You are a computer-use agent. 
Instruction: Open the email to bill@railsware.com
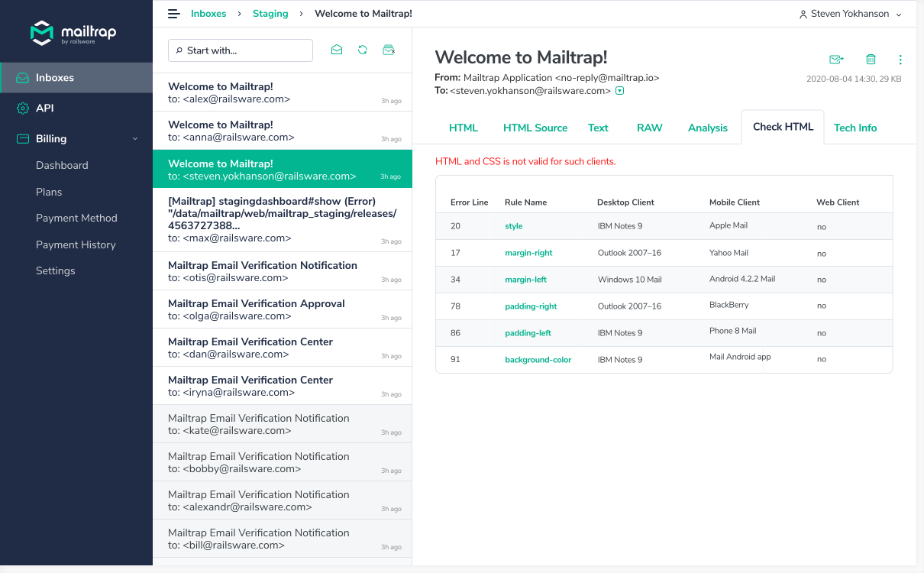coord(283,539)
